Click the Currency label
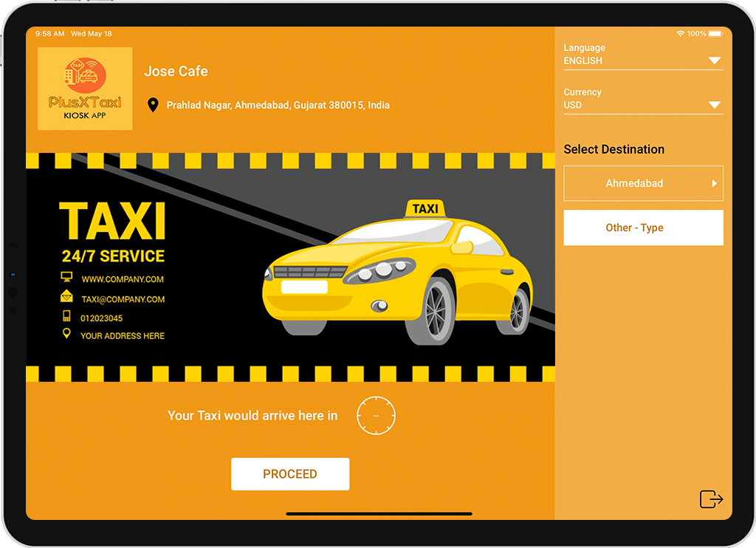Image resolution: width=756 pixels, height=548 pixels. coord(583,92)
